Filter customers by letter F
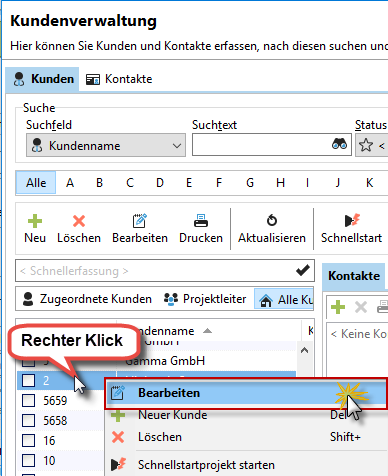388x476 pixels. tap(219, 183)
